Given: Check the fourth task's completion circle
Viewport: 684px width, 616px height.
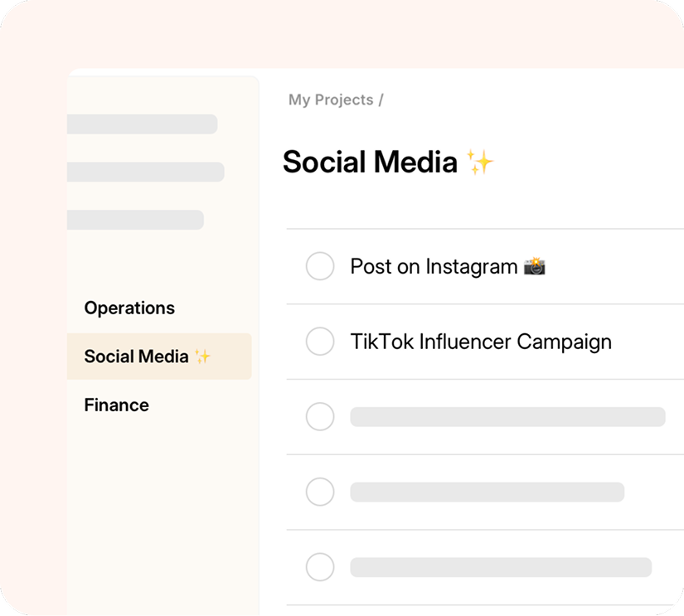Looking at the screenshot, I should click(x=320, y=492).
